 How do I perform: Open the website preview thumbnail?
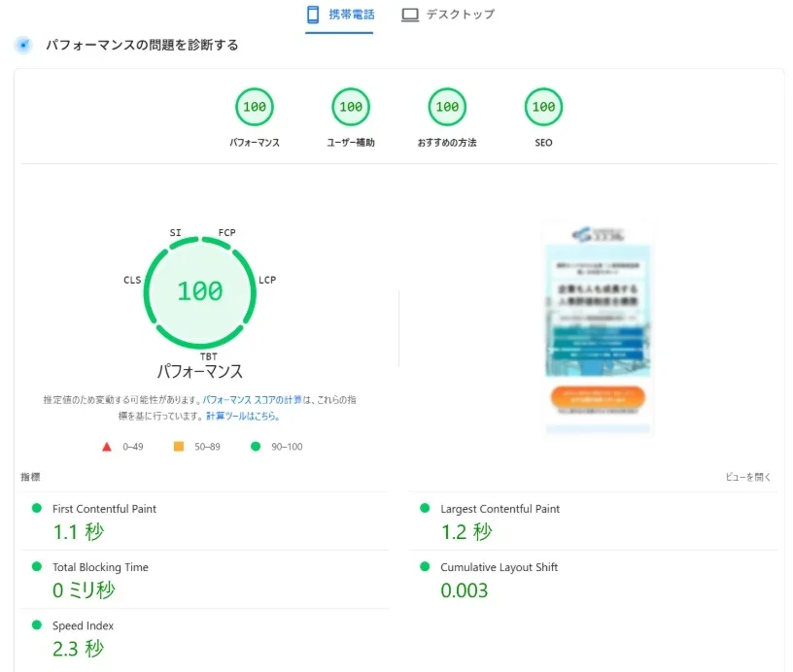[599, 324]
